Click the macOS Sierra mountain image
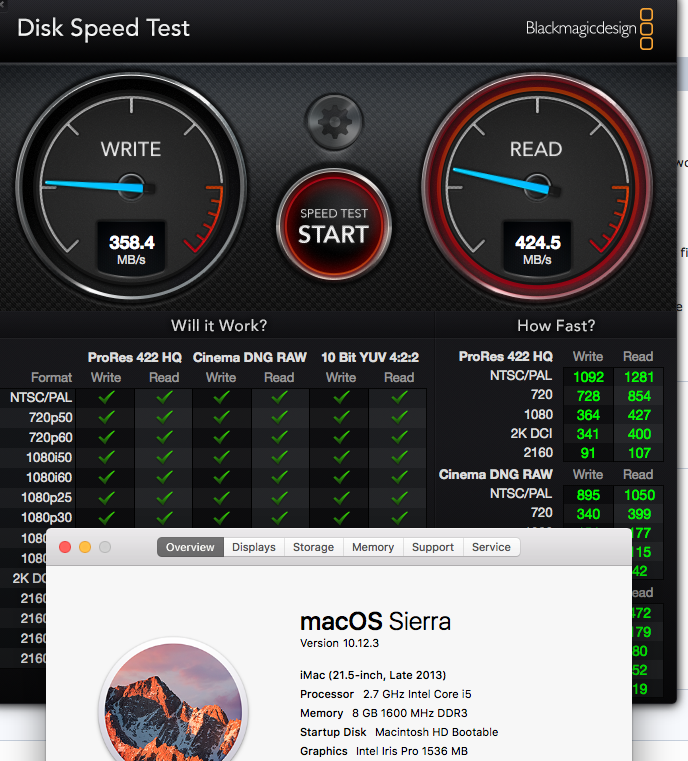This screenshot has width=688, height=761. tap(174, 701)
